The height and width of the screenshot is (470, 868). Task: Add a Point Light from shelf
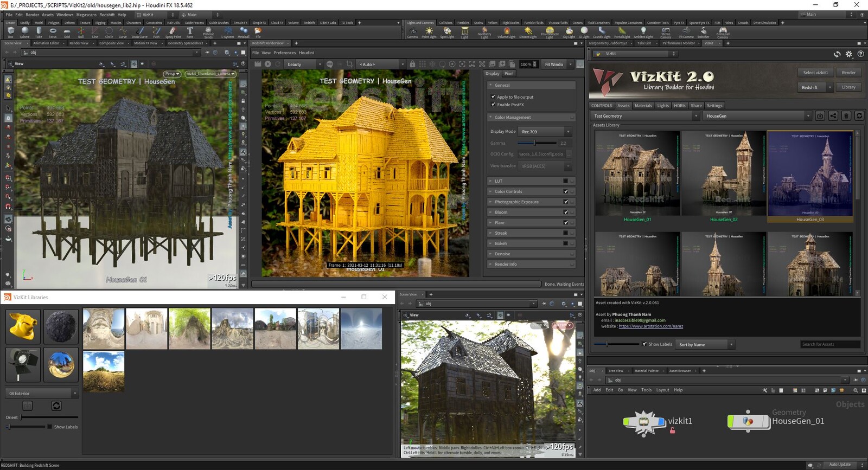tap(429, 33)
